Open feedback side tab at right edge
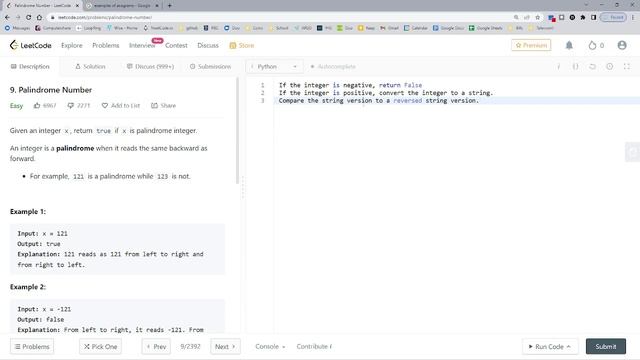 pos(633,152)
